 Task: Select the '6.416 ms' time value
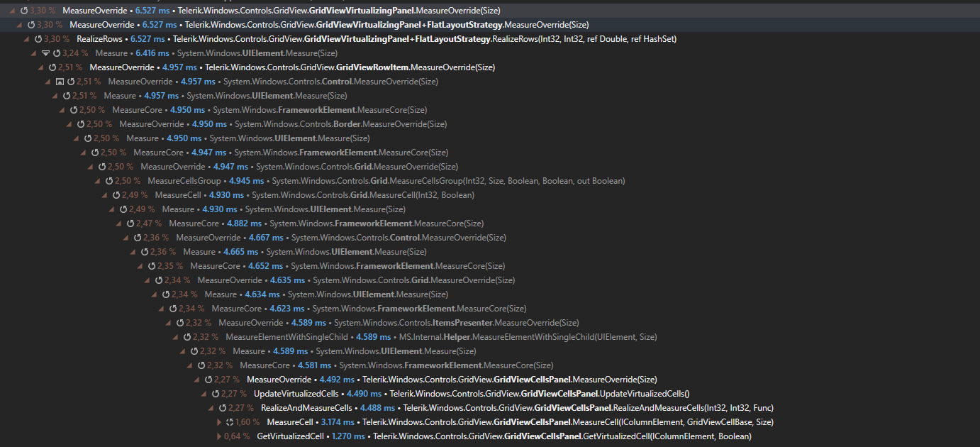(x=152, y=53)
